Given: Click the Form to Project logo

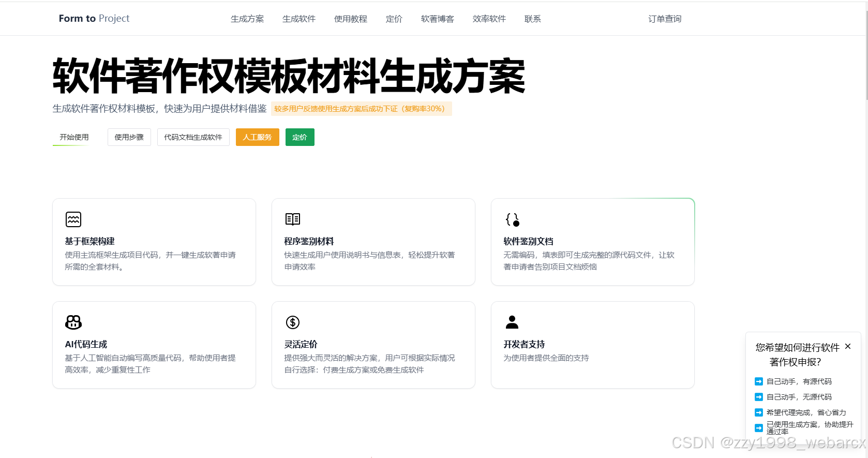Looking at the screenshot, I should (x=94, y=19).
